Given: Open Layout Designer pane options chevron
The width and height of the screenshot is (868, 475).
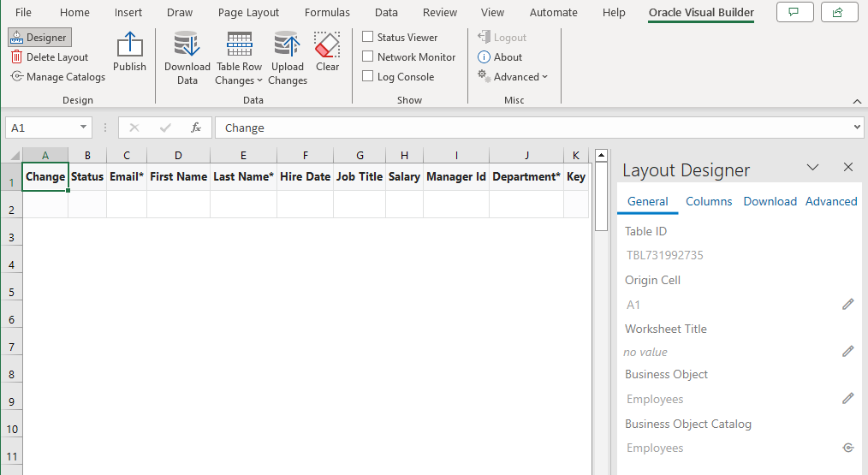Looking at the screenshot, I should click(x=812, y=167).
